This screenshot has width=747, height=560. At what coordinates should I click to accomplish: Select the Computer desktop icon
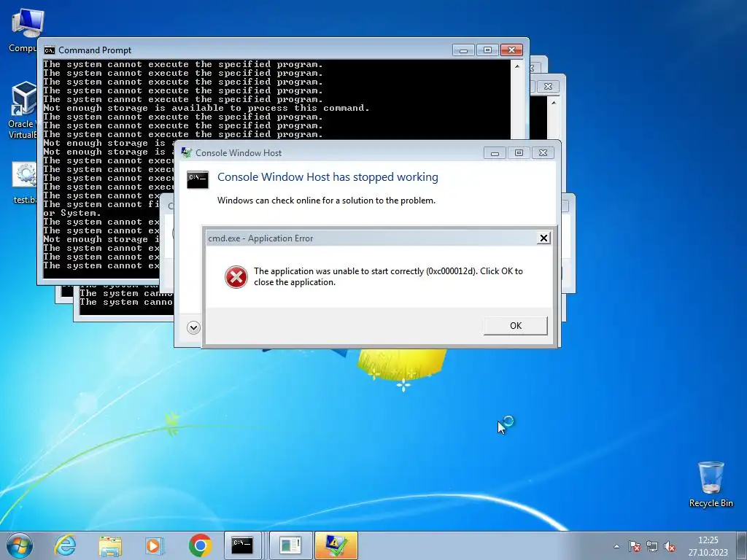click(23, 31)
